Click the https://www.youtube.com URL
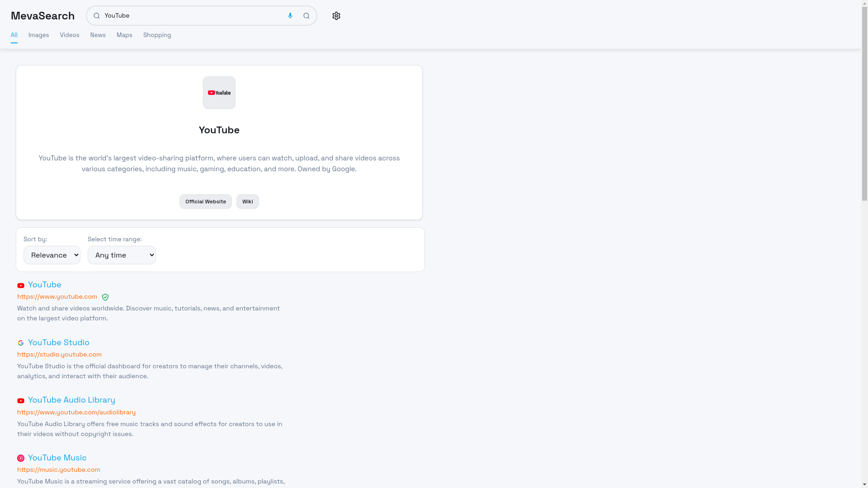This screenshot has height=488, width=868. pos(57,297)
